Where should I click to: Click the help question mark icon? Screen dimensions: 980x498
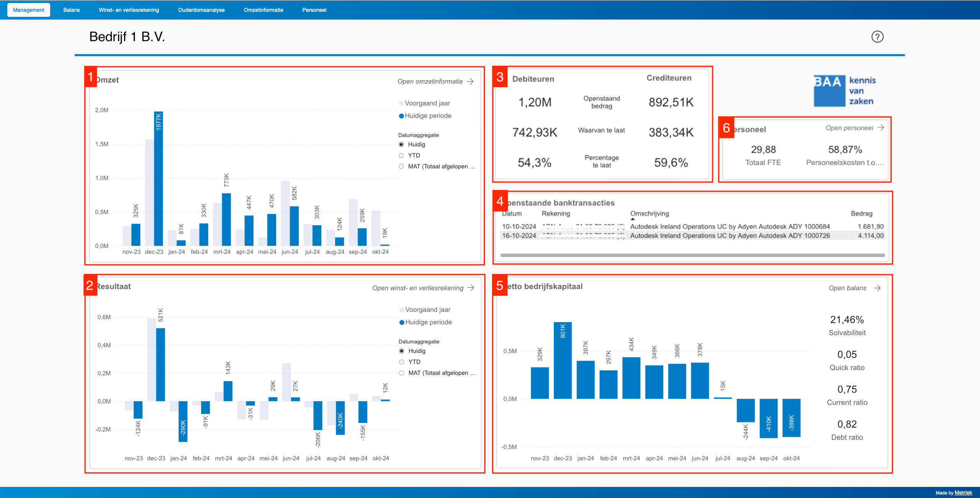[877, 37]
